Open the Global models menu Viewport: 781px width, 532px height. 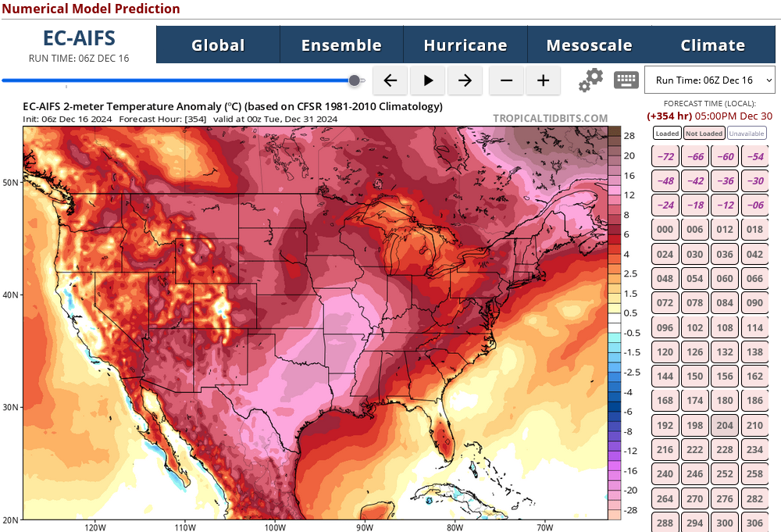pos(218,45)
